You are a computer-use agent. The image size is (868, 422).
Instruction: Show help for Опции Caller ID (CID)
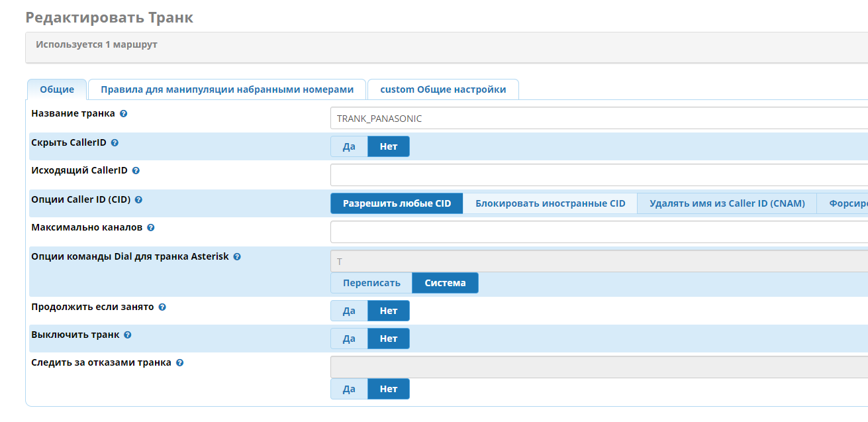(138, 199)
